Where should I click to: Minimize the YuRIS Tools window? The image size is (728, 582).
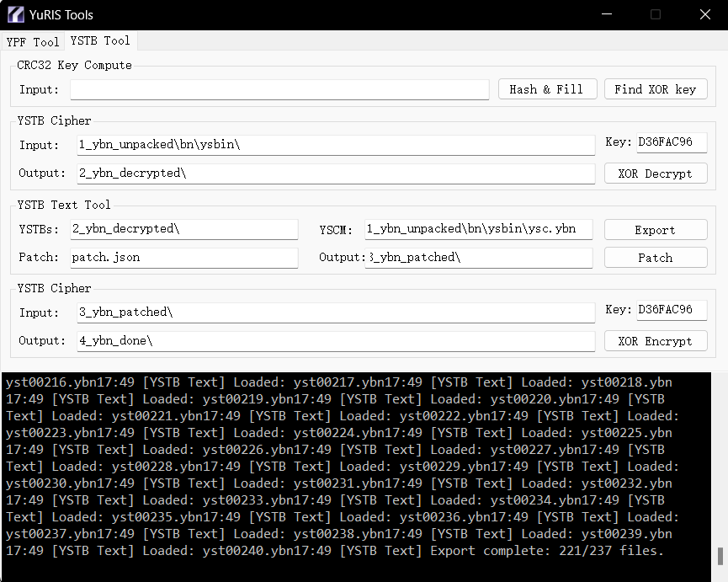[x=606, y=14]
